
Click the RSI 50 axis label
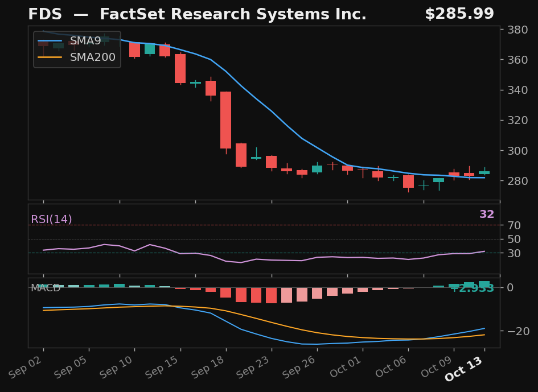point(514,239)
